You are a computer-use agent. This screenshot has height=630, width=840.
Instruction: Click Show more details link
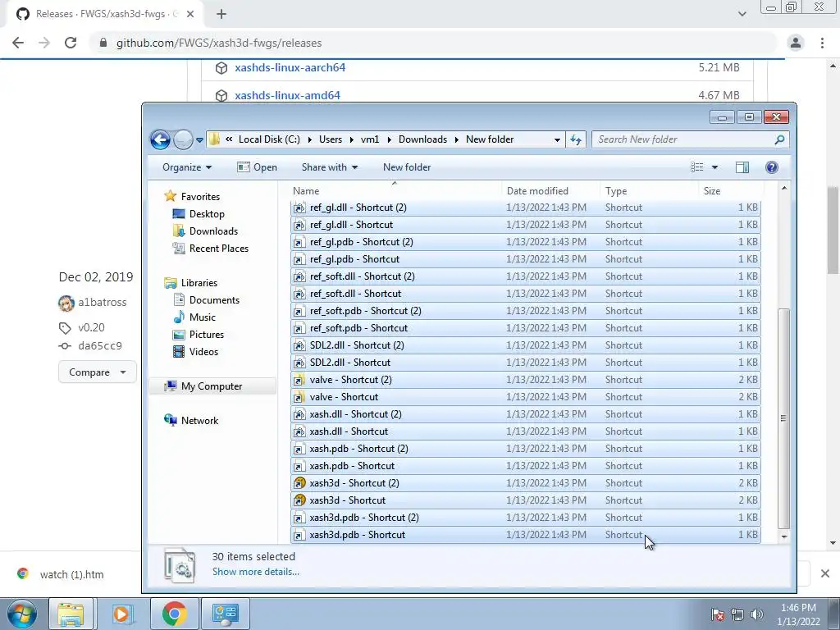coord(256,572)
